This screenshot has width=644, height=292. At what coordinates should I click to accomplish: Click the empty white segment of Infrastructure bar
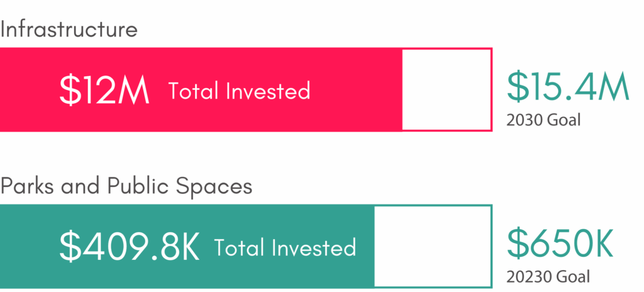(447, 89)
